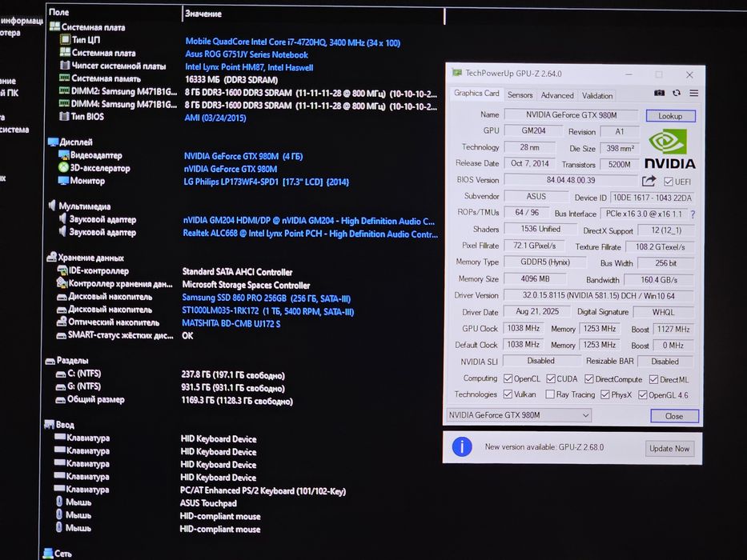The height and width of the screenshot is (560, 747).
Task: Switch to the Graphics Card tab
Action: point(476,94)
